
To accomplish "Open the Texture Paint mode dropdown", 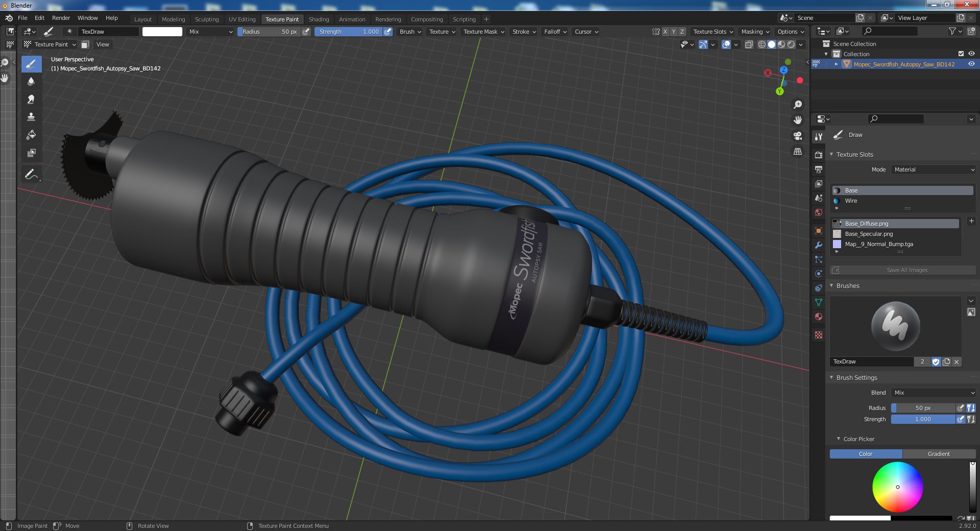I will [x=50, y=44].
